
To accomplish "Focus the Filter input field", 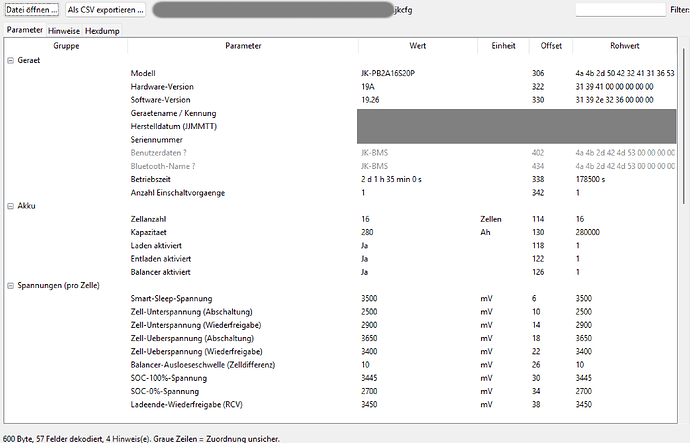I will click(x=620, y=10).
